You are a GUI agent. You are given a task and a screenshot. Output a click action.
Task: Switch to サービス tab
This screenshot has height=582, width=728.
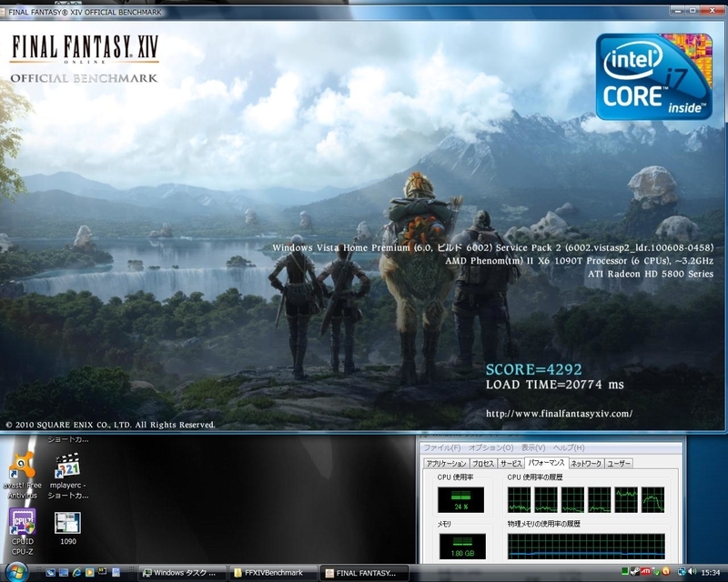[511, 463]
